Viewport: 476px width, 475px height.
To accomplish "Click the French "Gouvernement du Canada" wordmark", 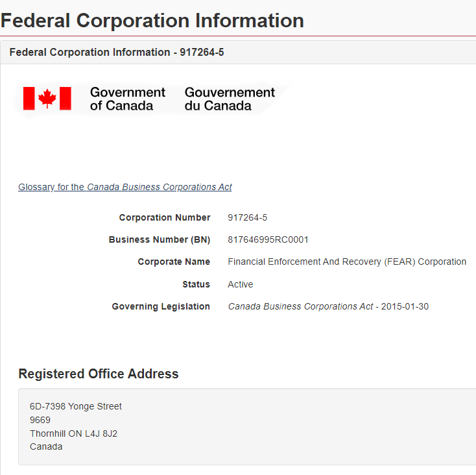I will [230, 99].
